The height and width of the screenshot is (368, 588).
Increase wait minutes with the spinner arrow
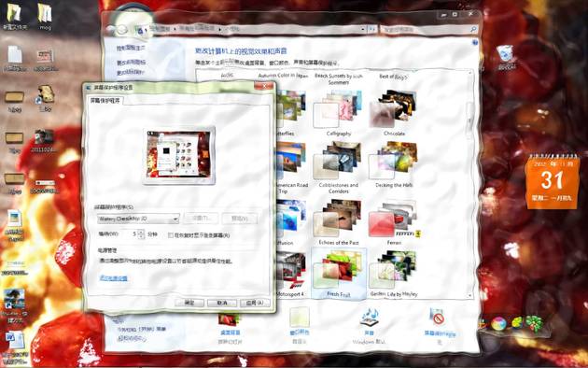[x=141, y=232]
